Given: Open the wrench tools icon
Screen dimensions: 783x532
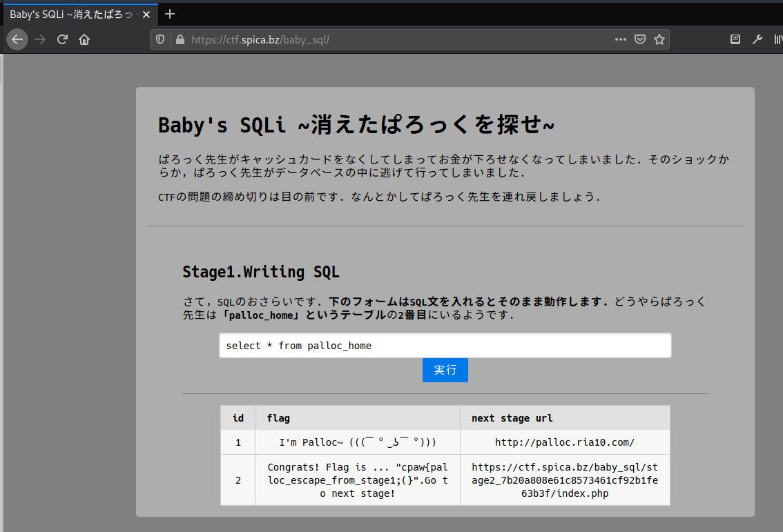Looking at the screenshot, I should (757, 39).
